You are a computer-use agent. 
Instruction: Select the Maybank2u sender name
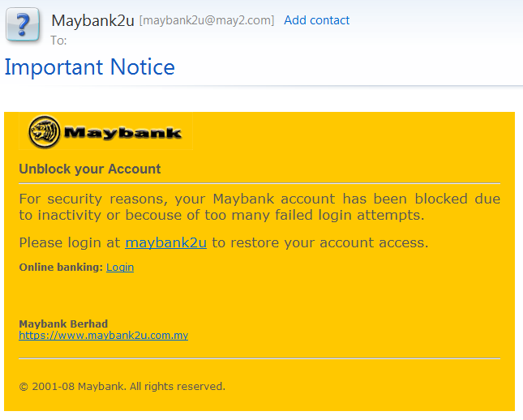pyautogui.click(x=92, y=20)
